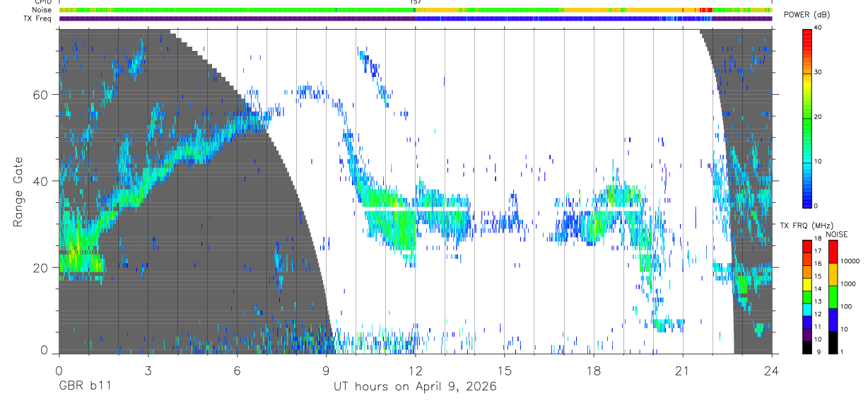Select the blue segment of the NOISE legend
The image size is (868, 401).
pyautogui.click(x=833, y=319)
